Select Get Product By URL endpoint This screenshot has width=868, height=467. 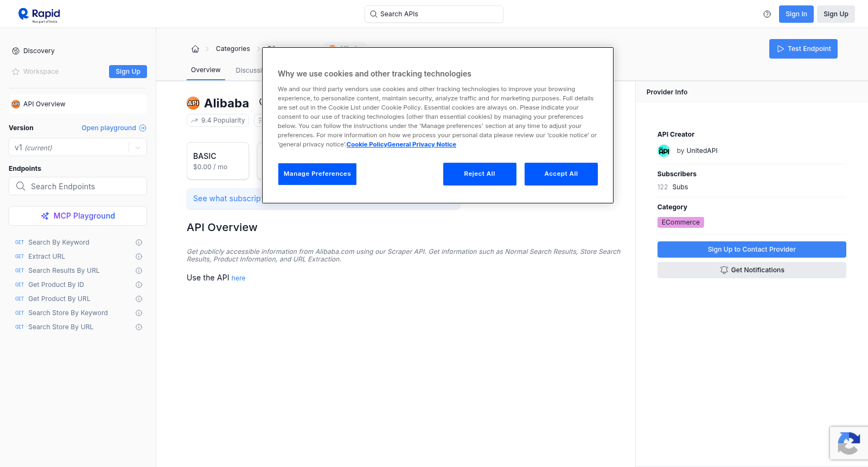(59, 299)
